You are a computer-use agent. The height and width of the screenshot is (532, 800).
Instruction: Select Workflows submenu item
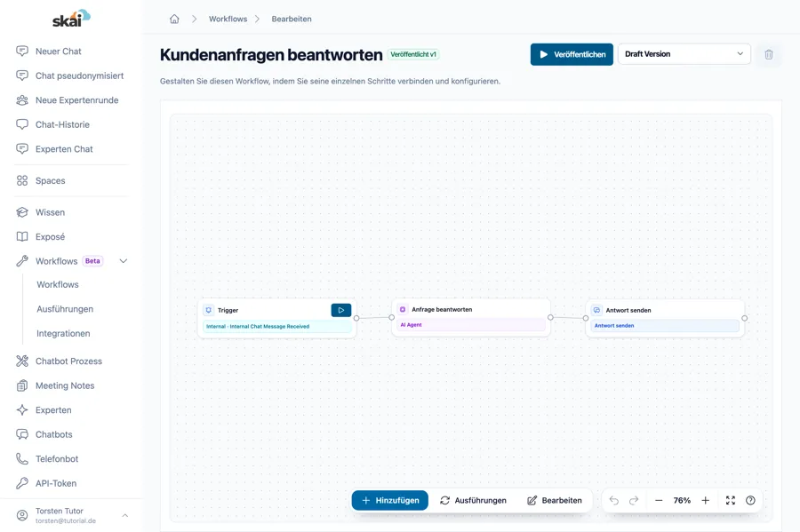pyautogui.click(x=58, y=284)
